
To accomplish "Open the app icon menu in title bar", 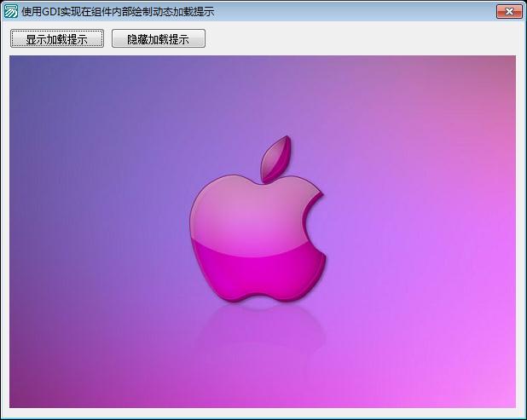I will click(11, 11).
